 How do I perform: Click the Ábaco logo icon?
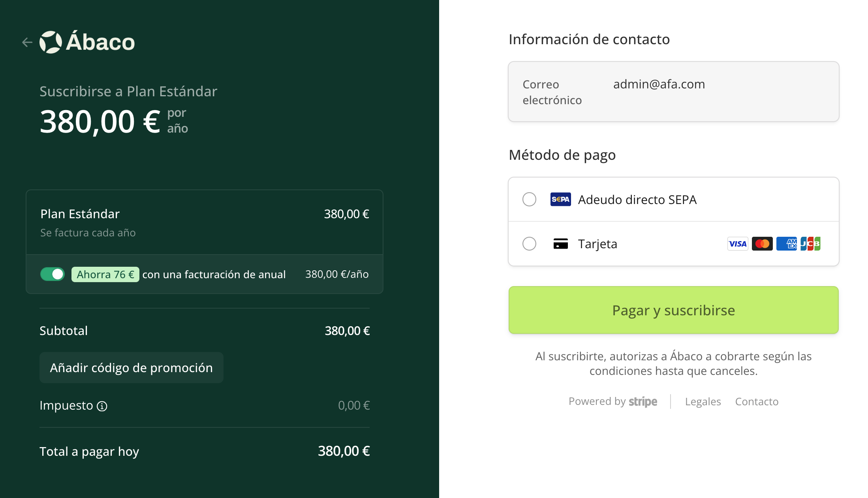point(51,42)
